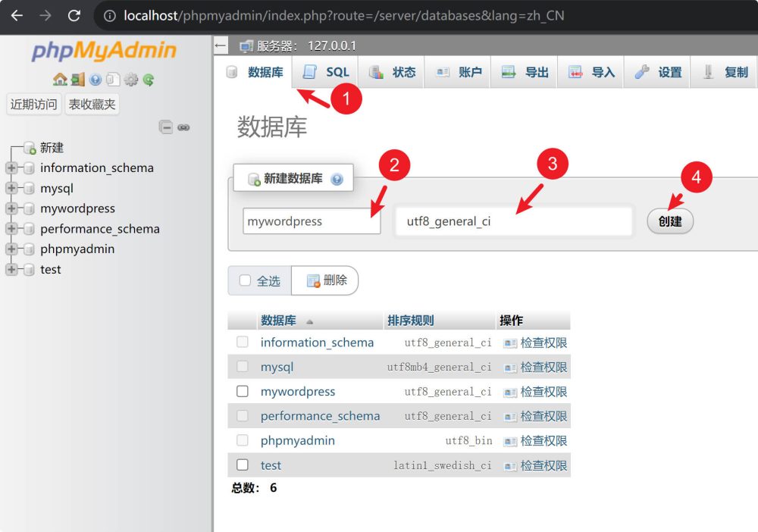Click the 检查权限 icon for performance_schema
Viewport: 758px width, 532px height.
[510, 417]
